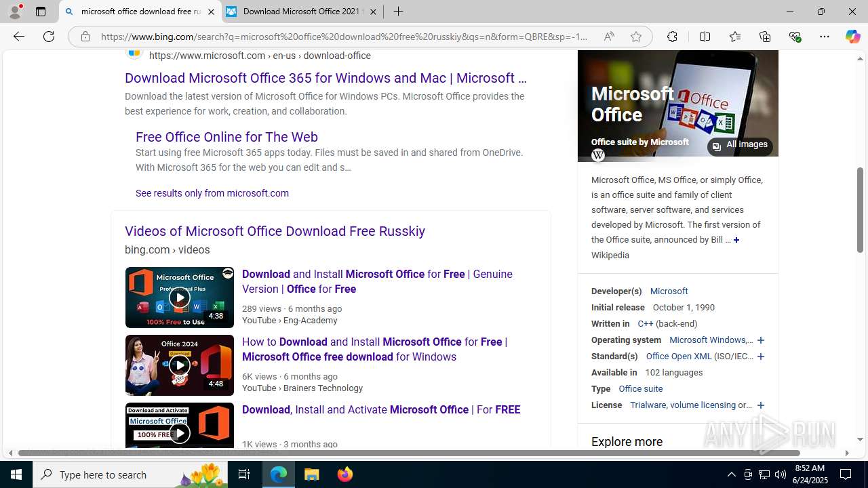Play the Office 2024 4:48 video thumbnail
This screenshot has width=868, height=488.
(x=179, y=365)
